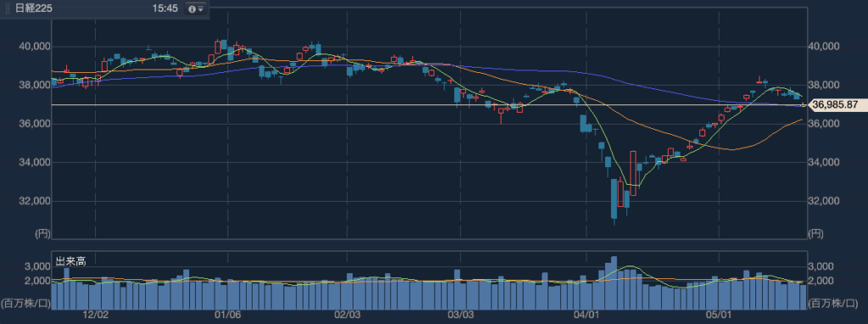Click the left-axis 38,000 price label
868x324 pixels.
point(33,86)
